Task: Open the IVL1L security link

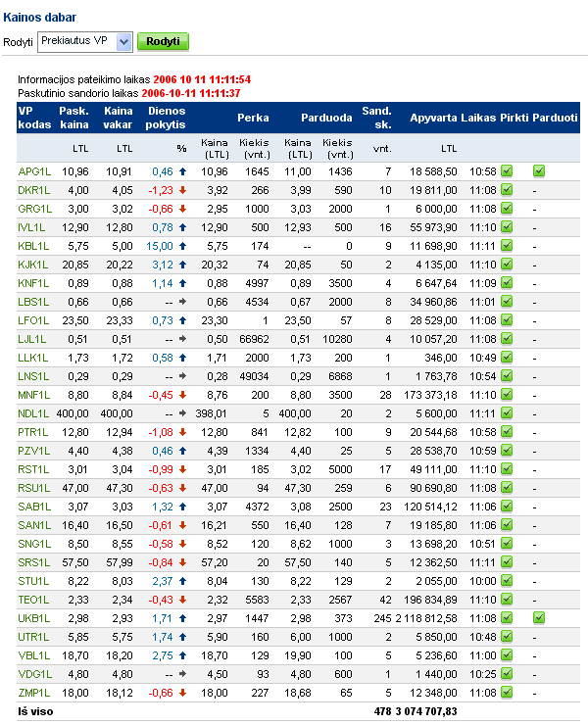Action: click(x=31, y=227)
